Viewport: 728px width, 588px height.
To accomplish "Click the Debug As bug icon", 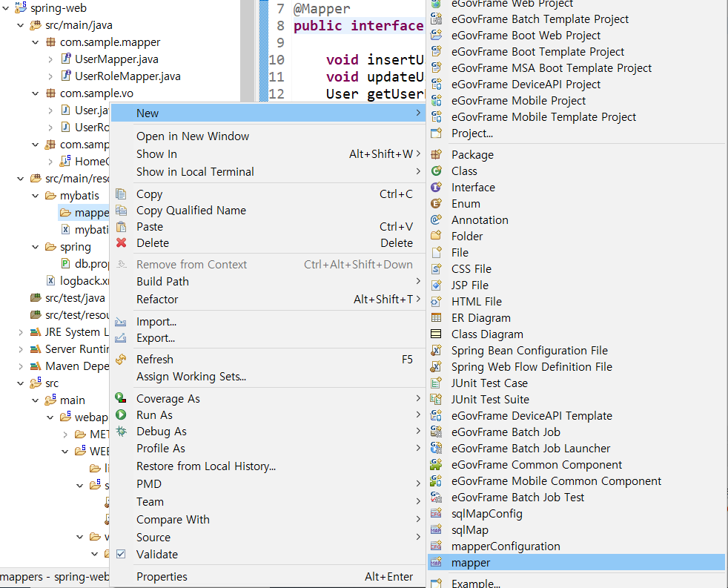I will 121,431.
